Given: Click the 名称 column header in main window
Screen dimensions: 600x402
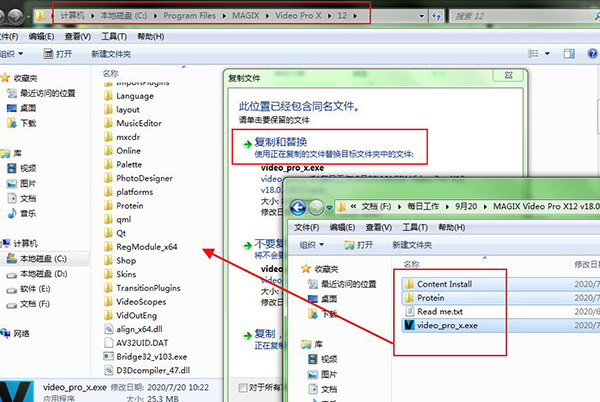Looking at the screenshot, I should pyautogui.click(x=111, y=73).
